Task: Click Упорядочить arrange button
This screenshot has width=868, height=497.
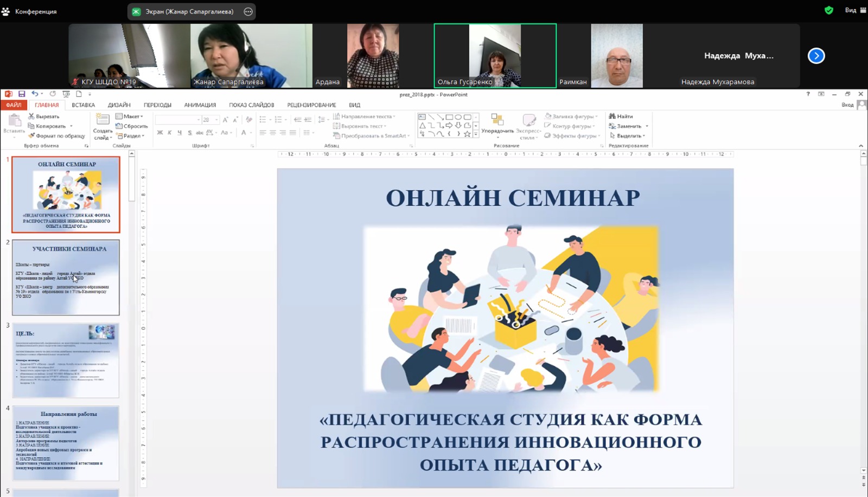Action: point(497,126)
